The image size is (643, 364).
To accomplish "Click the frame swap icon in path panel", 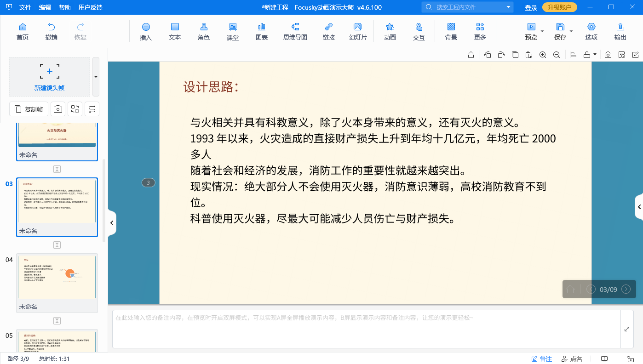I will pyautogui.click(x=75, y=109).
